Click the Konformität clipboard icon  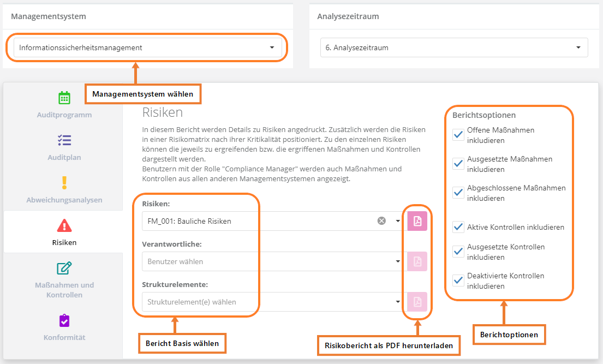(x=64, y=320)
